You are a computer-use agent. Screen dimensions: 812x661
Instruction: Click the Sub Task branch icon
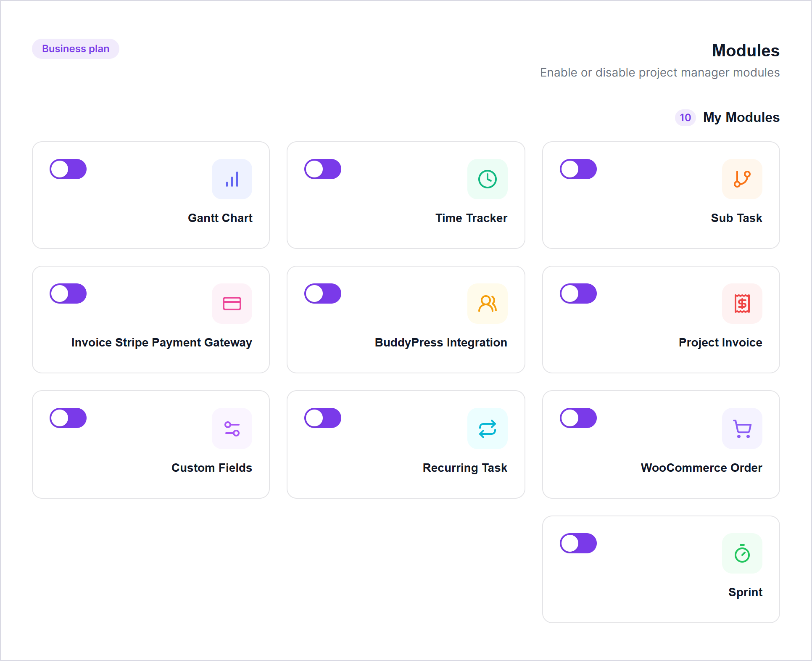click(x=742, y=179)
